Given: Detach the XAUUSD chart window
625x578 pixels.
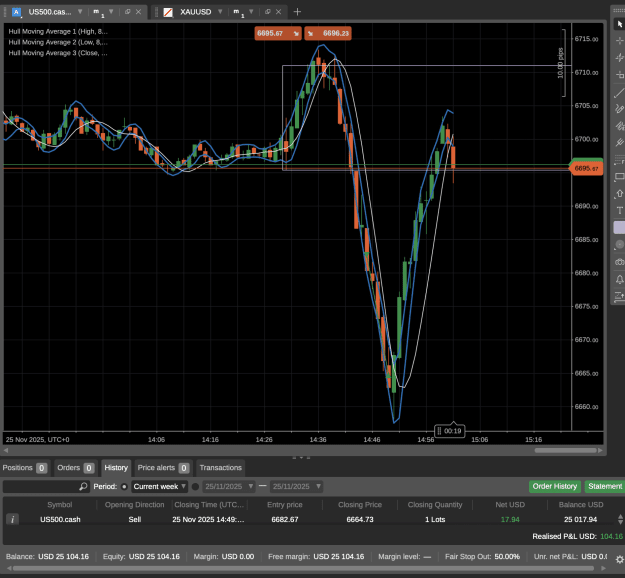Looking at the screenshot, I should 268,12.
